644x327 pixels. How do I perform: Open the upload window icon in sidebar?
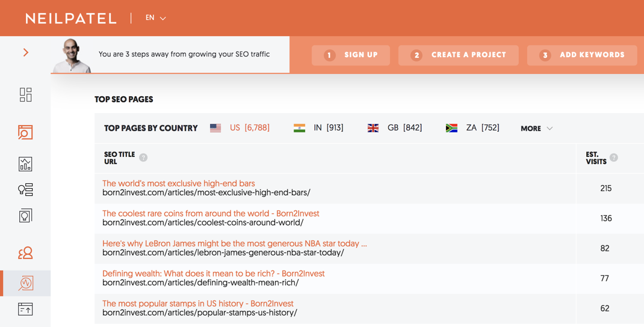25,309
